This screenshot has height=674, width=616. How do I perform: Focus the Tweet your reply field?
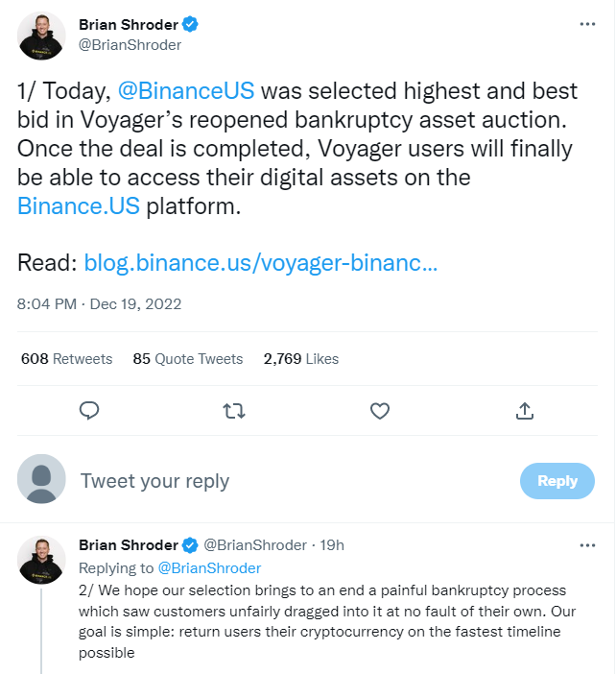pyautogui.click(x=288, y=481)
